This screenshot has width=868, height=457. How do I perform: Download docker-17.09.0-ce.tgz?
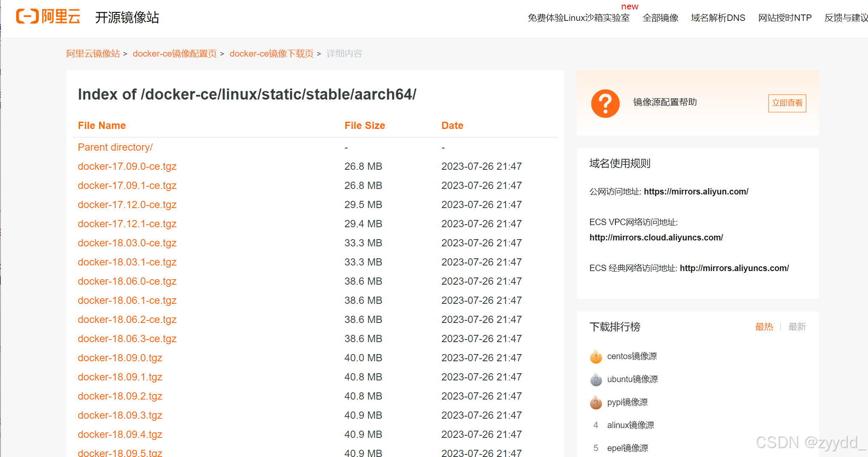(127, 166)
